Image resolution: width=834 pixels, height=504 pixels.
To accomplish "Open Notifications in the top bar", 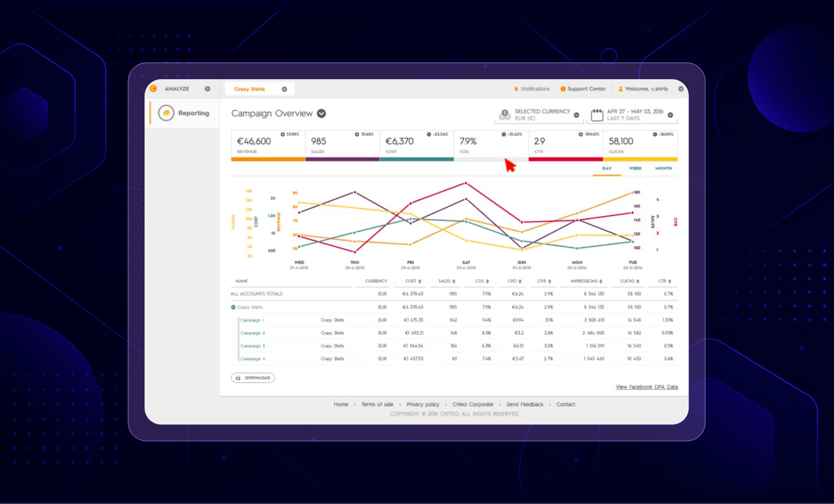I will tap(532, 89).
